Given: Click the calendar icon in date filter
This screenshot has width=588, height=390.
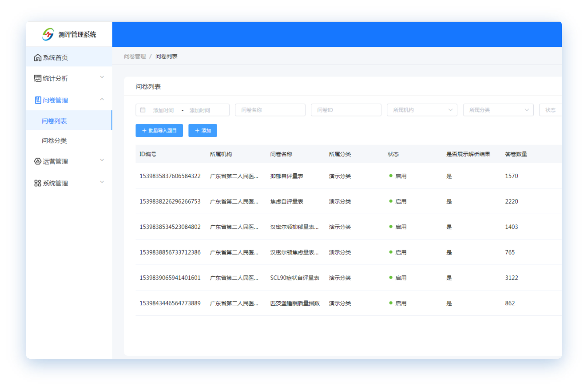Looking at the screenshot, I should pos(143,110).
